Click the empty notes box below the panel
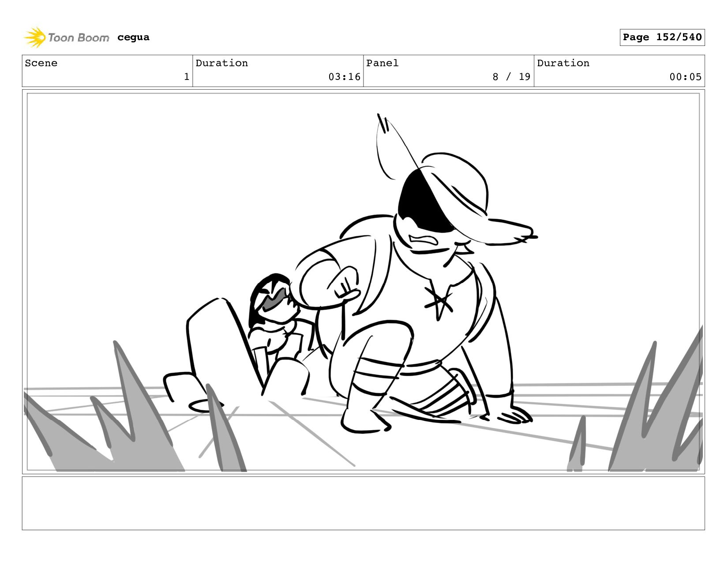This screenshot has height=563, width=728. pyautogui.click(x=364, y=503)
